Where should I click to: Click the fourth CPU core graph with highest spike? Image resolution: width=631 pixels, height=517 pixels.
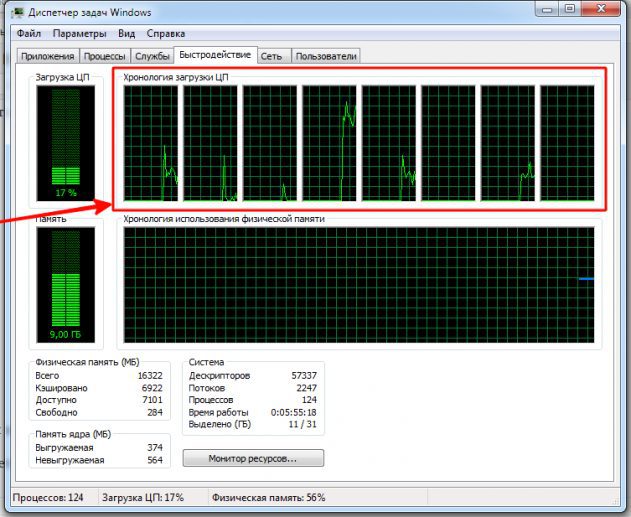[x=329, y=143]
